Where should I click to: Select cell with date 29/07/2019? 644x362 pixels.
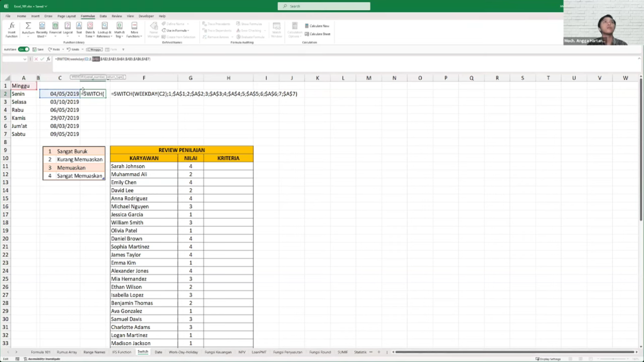(x=60, y=118)
